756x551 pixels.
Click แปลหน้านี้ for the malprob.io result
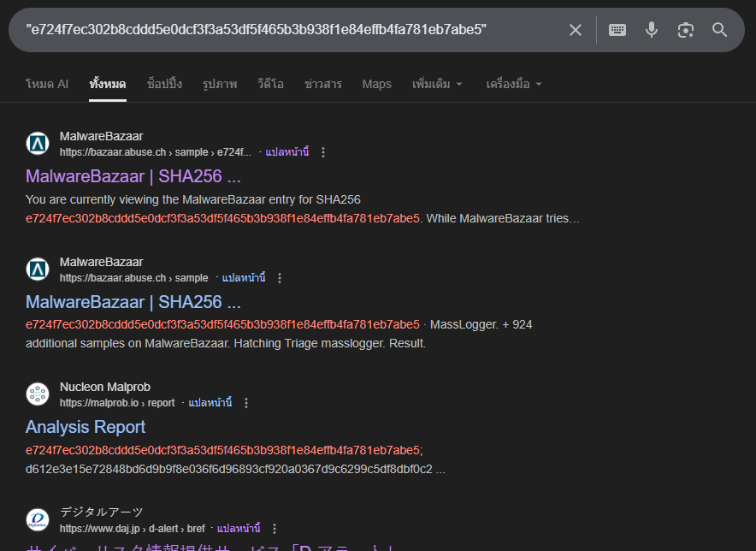[210, 403]
